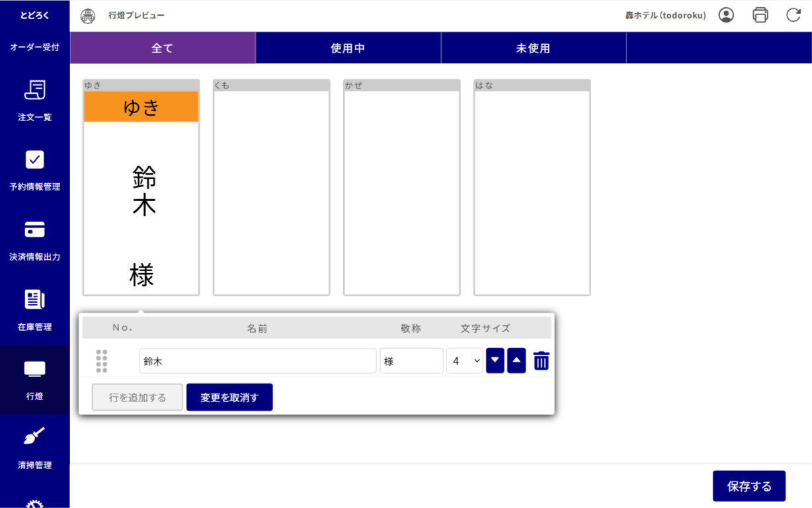
Task: Click the 保存する save button
Action: coord(749,487)
